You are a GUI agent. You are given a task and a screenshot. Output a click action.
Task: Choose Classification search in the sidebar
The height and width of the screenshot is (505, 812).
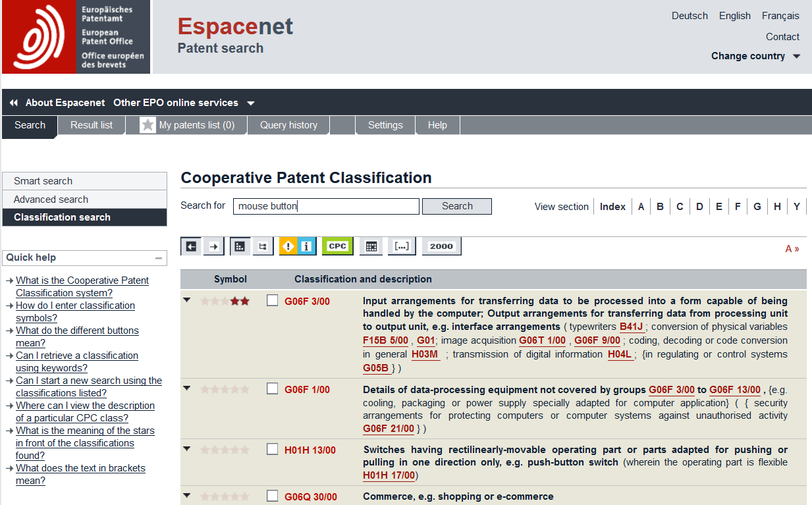[x=84, y=217]
